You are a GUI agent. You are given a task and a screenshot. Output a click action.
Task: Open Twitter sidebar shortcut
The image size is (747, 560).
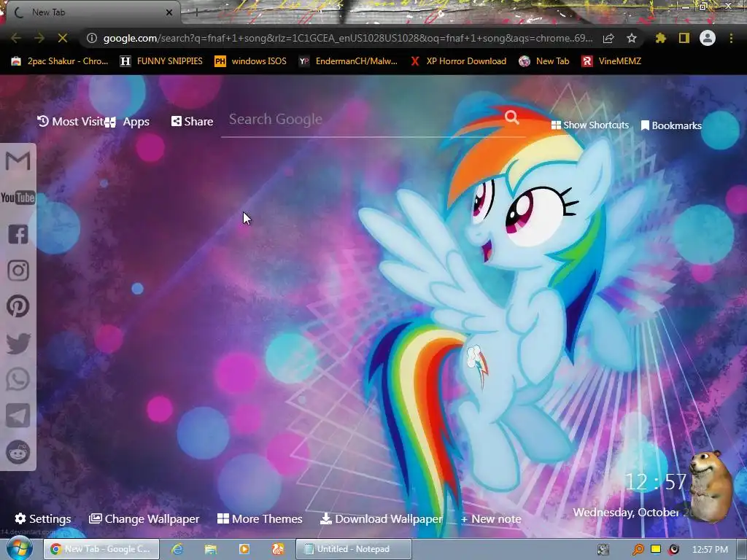18,343
